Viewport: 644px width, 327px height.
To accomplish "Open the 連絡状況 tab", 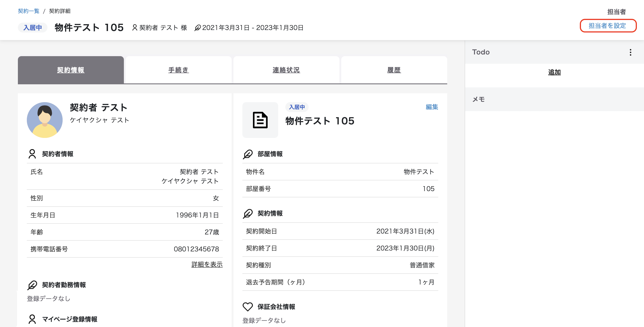I will click(x=286, y=70).
